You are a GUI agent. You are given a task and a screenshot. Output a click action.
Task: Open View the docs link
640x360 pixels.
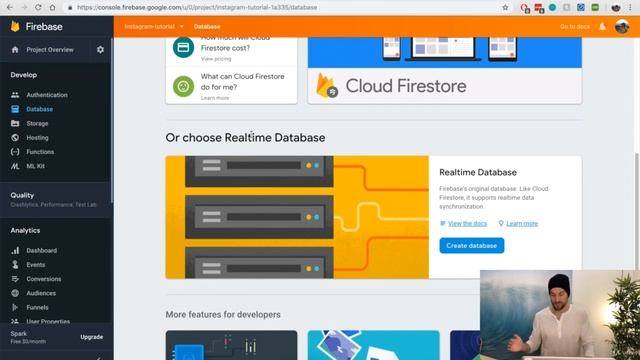coord(467,224)
